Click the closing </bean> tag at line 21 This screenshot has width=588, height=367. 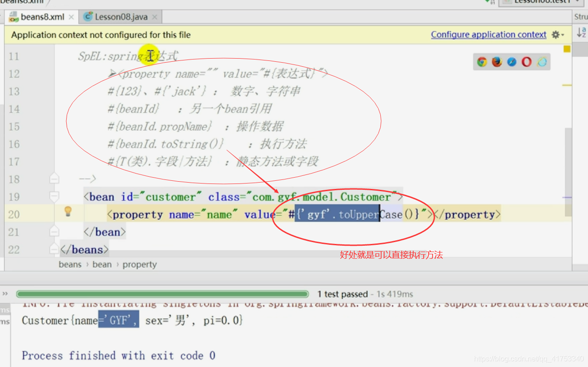[105, 232]
